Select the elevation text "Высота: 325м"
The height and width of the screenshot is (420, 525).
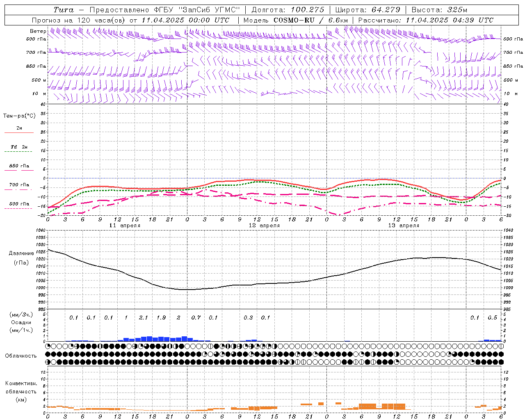pos(439,10)
